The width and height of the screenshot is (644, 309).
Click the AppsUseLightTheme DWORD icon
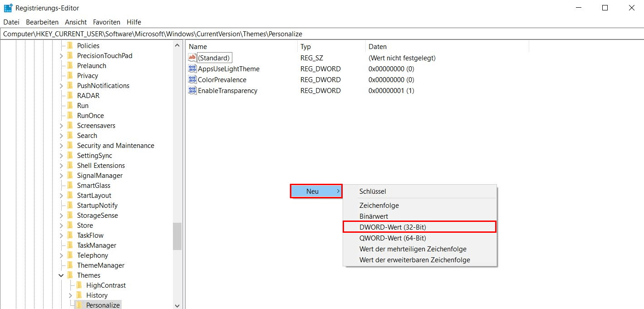tap(192, 69)
